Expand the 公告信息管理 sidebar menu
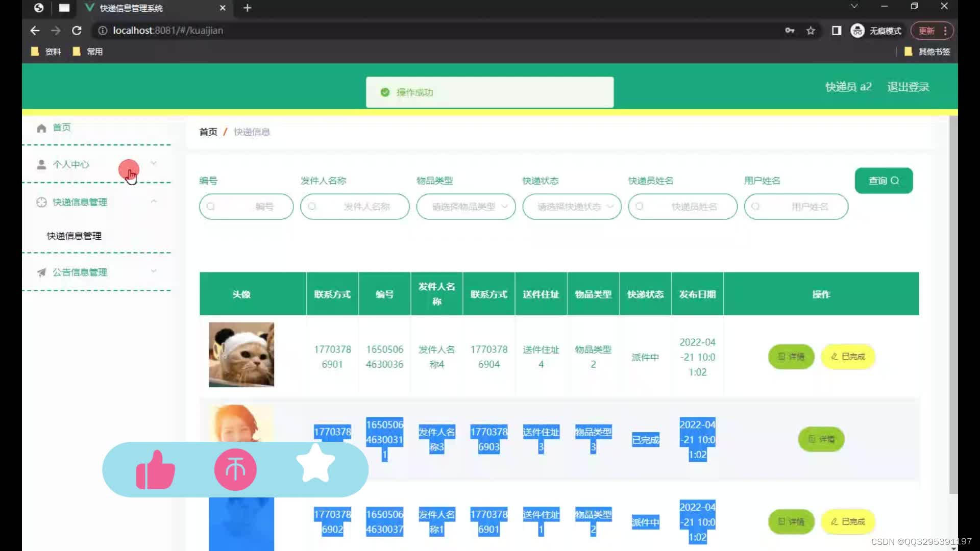The image size is (980, 551). point(97,272)
